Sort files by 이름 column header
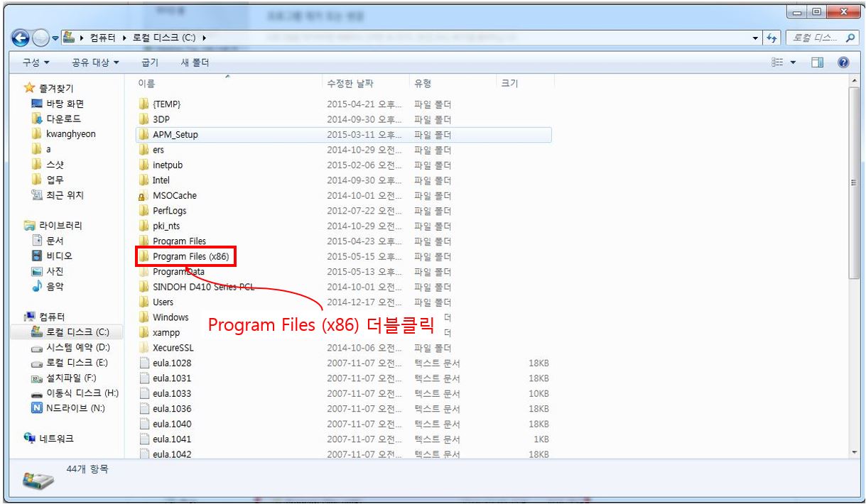The width and height of the screenshot is (866, 504). (146, 84)
